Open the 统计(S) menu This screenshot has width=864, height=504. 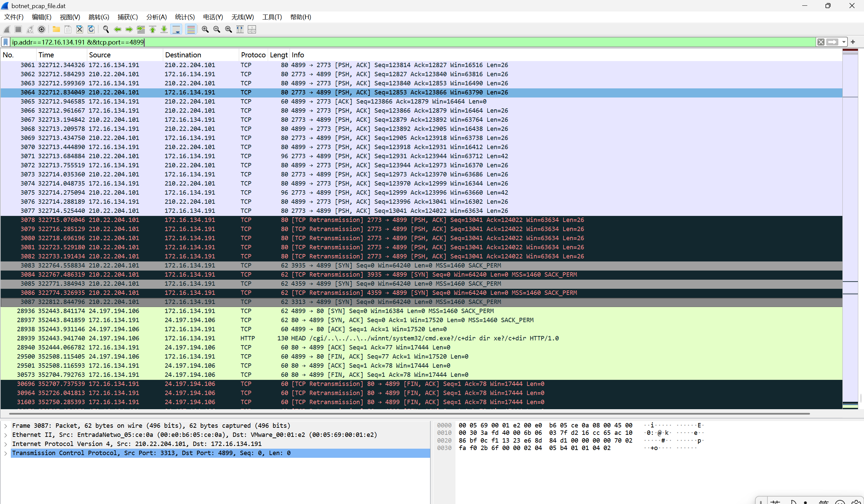coord(184,17)
